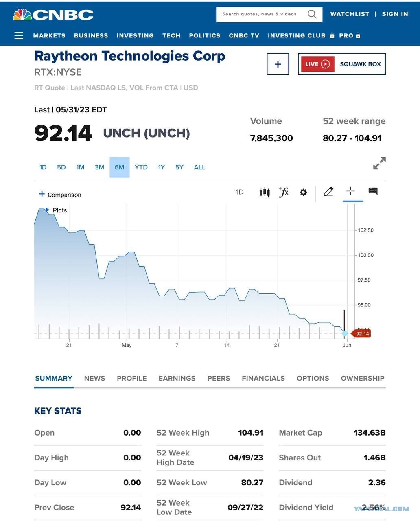Viewport: 420px width, 521px height.
Task: Click the Investing Club lock icon
Action: 332,35
